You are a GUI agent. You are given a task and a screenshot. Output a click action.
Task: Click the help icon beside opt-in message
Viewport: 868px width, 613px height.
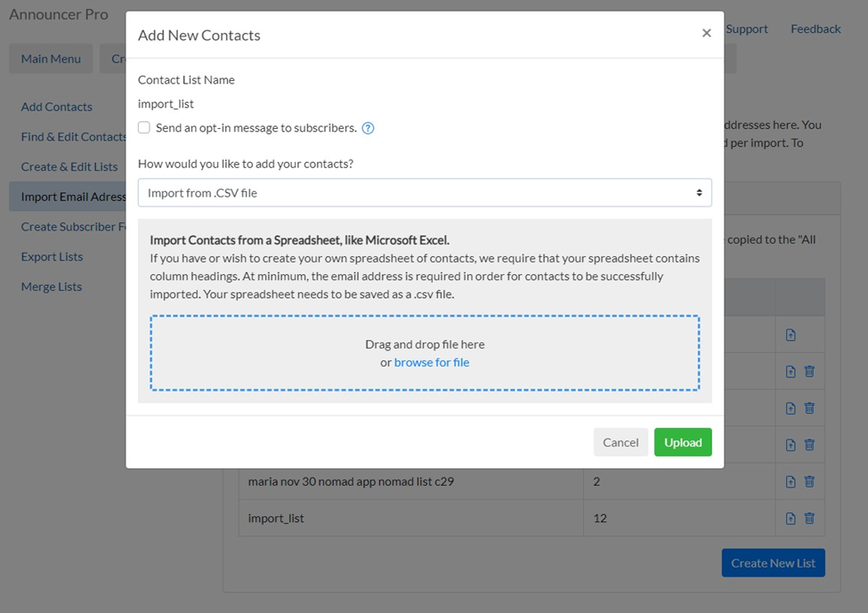point(368,128)
